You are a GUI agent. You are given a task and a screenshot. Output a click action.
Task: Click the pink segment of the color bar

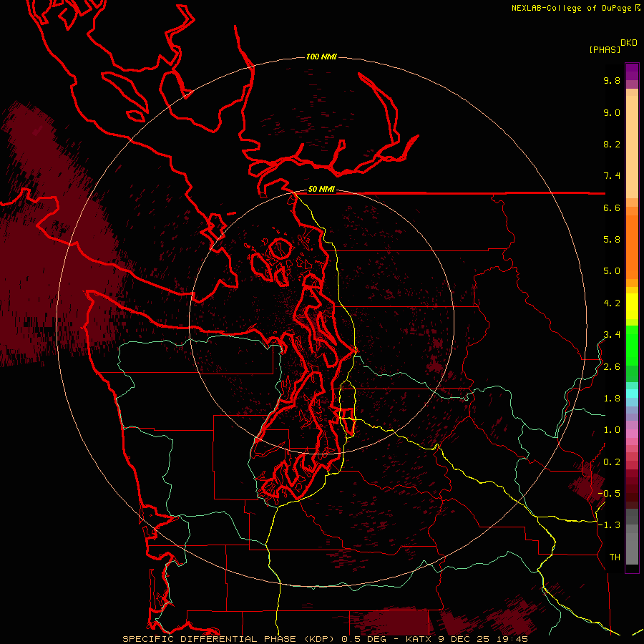(x=632, y=434)
